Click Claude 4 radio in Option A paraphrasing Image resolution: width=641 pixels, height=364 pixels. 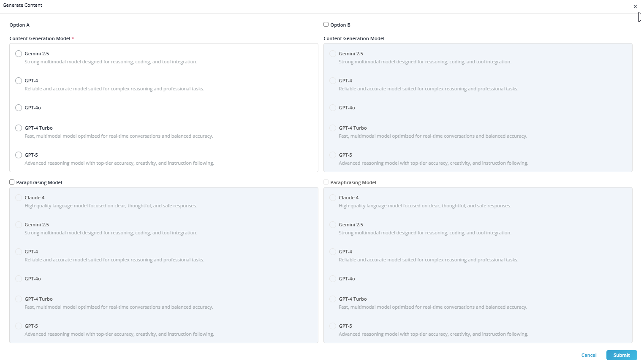19,198
